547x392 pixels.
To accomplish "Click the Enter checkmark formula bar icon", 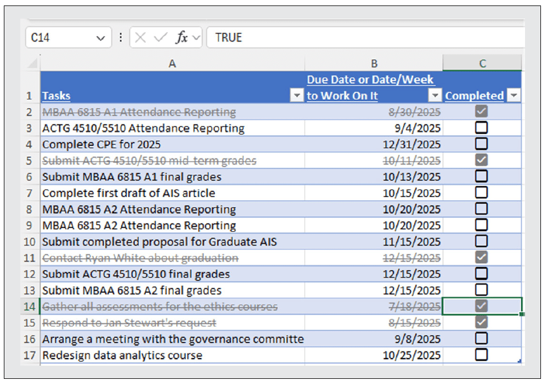I will 160,38.
